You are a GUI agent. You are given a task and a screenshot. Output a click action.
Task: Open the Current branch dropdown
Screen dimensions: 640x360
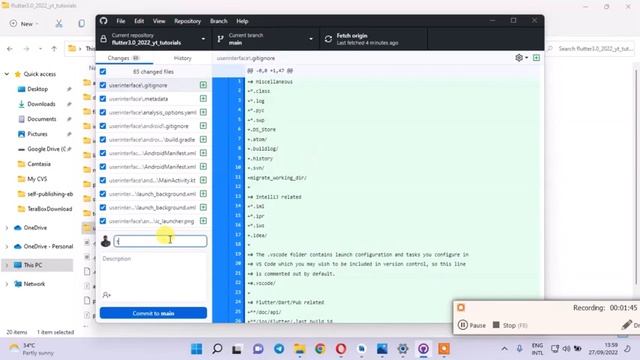266,39
